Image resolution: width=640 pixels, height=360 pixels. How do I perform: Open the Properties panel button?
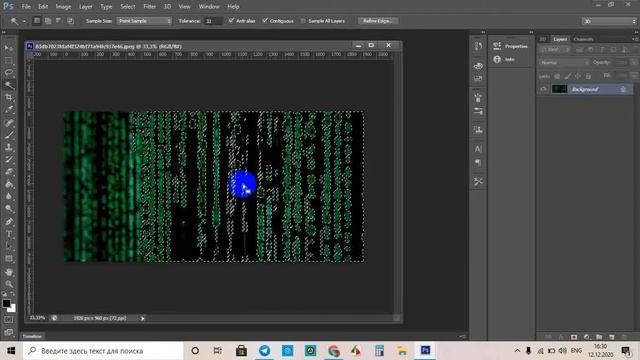click(510, 46)
